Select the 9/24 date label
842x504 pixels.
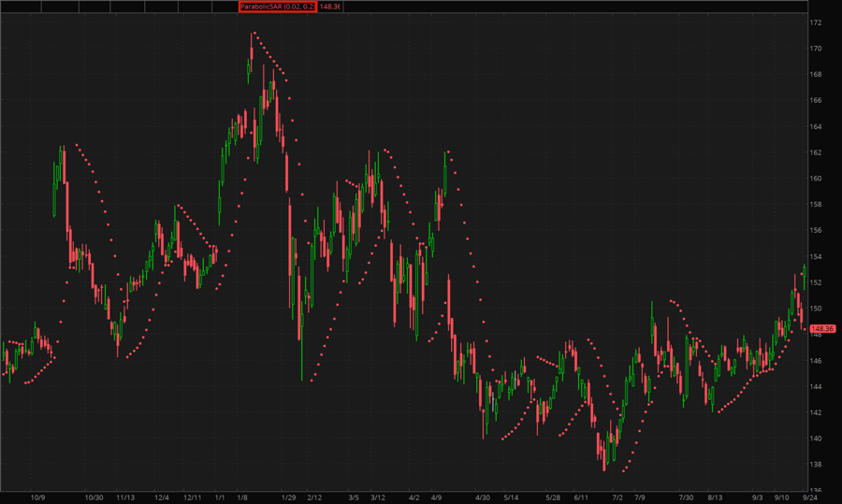pos(811,497)
